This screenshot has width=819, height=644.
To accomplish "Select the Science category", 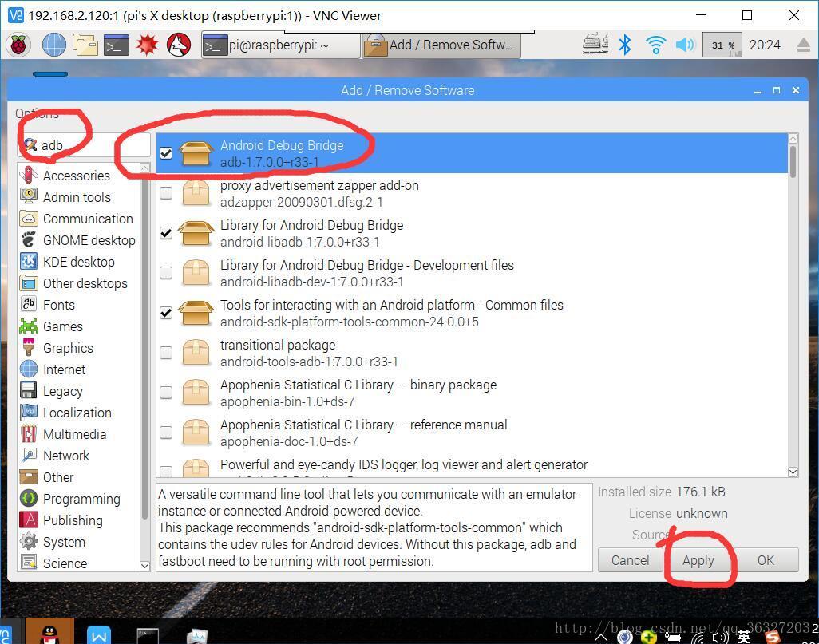I will (x=78, y=563).
